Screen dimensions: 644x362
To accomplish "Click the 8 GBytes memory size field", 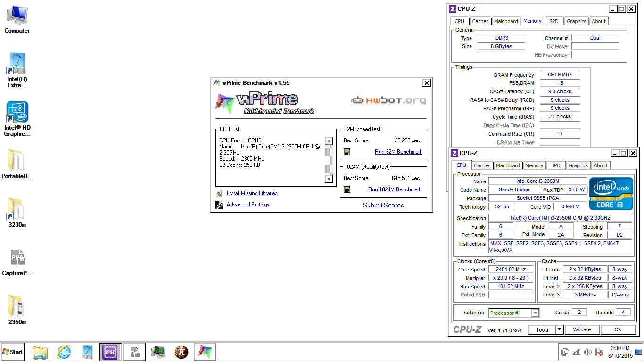I will click(x=501, y=46).
